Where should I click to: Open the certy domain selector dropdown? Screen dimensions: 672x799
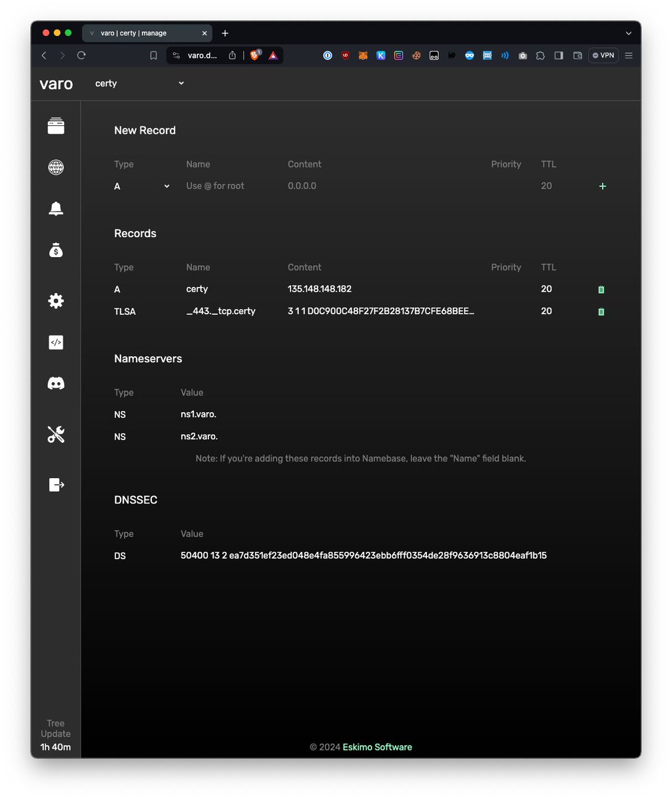click(x=140, y=83)
